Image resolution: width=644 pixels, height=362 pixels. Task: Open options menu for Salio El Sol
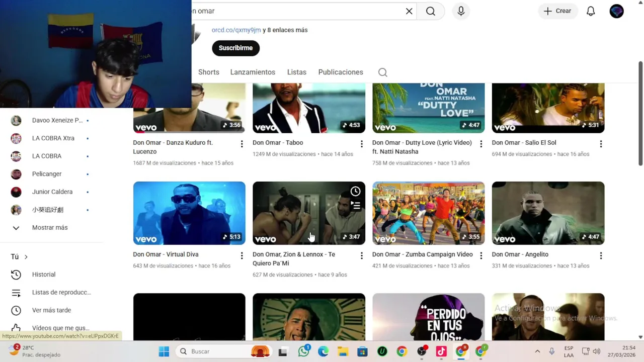[x=601, y=144]
